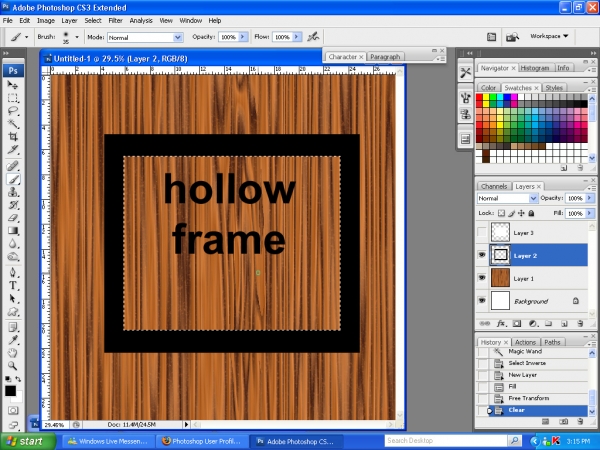Select the Eraser tool
Screen dimensions: 600x450
(13, 218)
